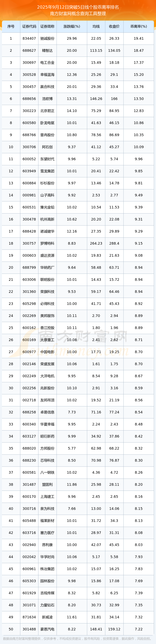Click the 收盘价 column header
This screenshot has height=644, width=156.
click(114, 26)
